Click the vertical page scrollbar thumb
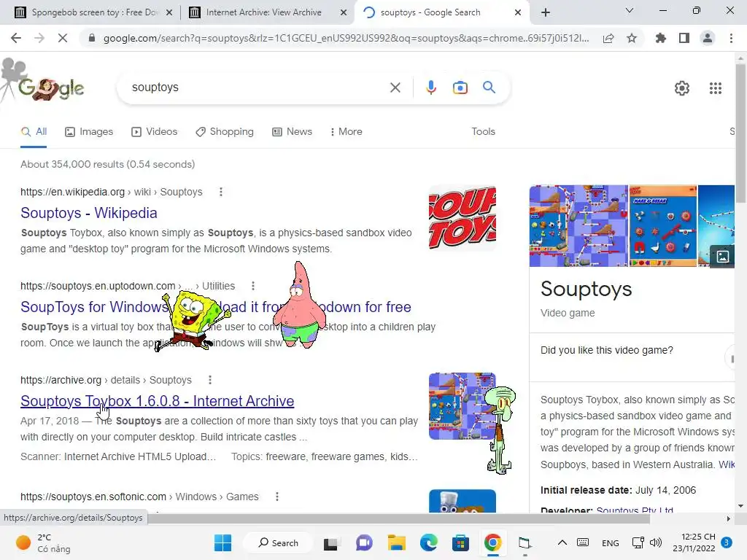This screenshot has height=560, width=747. (x=740, y=133)
